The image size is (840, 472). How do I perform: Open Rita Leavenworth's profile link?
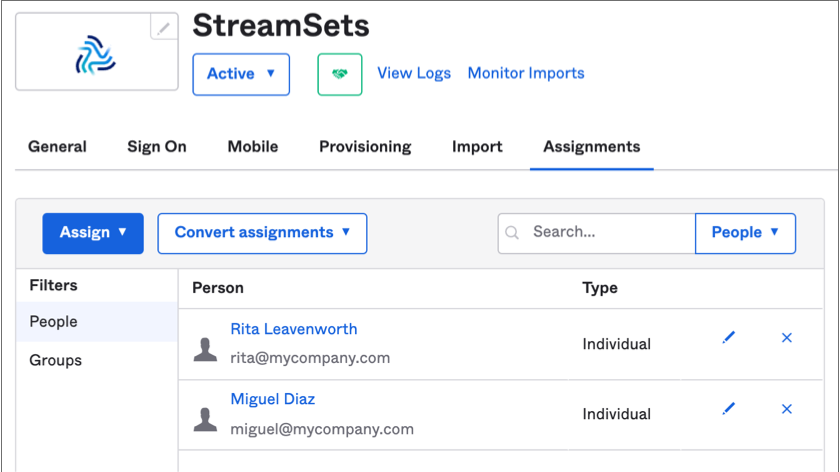(294, 329)
